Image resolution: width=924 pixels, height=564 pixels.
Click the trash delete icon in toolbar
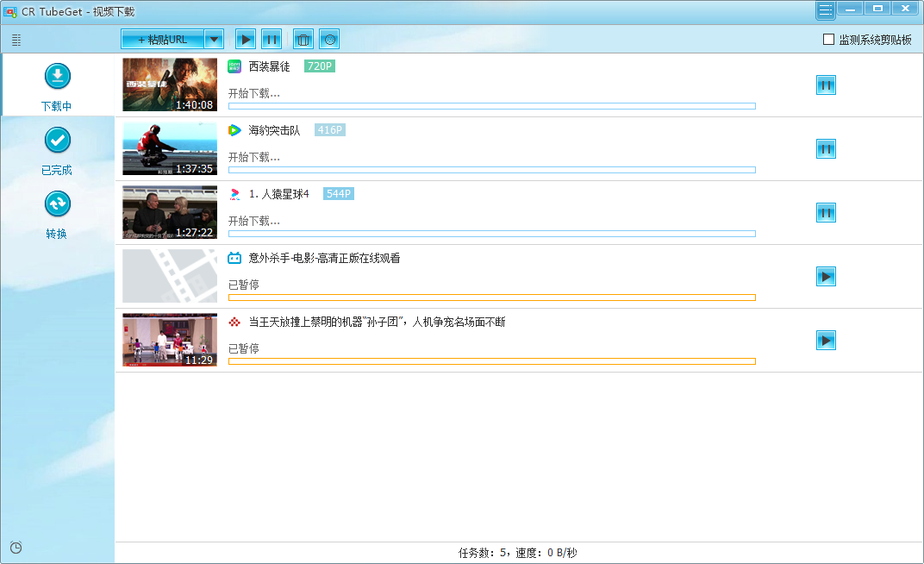[303, 39]
